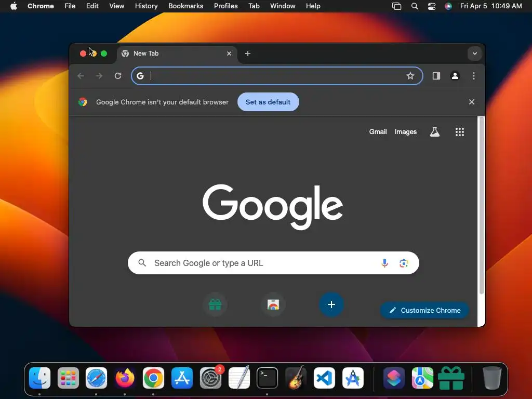Screen dimensions: 532x399
Task: Focus the Search Google or type a URL box
Action: [273, 263]
